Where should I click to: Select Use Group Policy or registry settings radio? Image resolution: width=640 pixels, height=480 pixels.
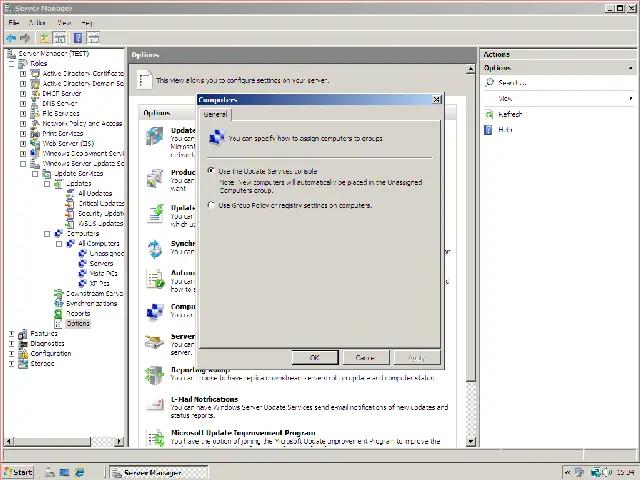click(211, 205)
